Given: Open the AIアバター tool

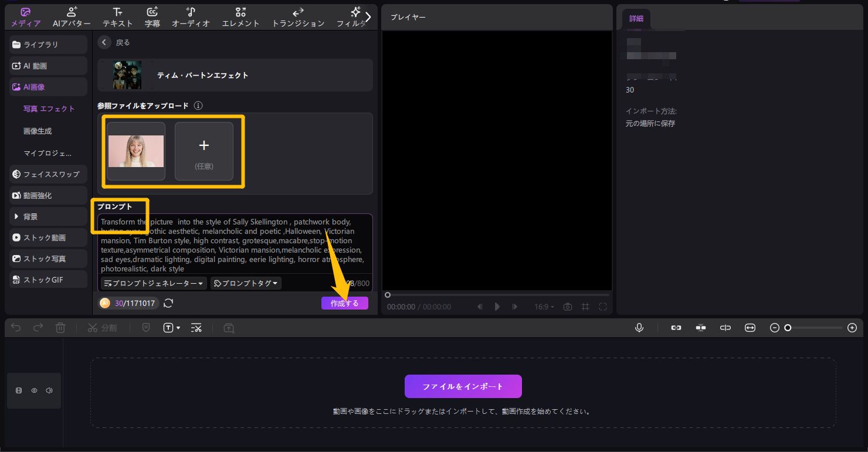Looking at the screenshot, I should tap(72, 17).
